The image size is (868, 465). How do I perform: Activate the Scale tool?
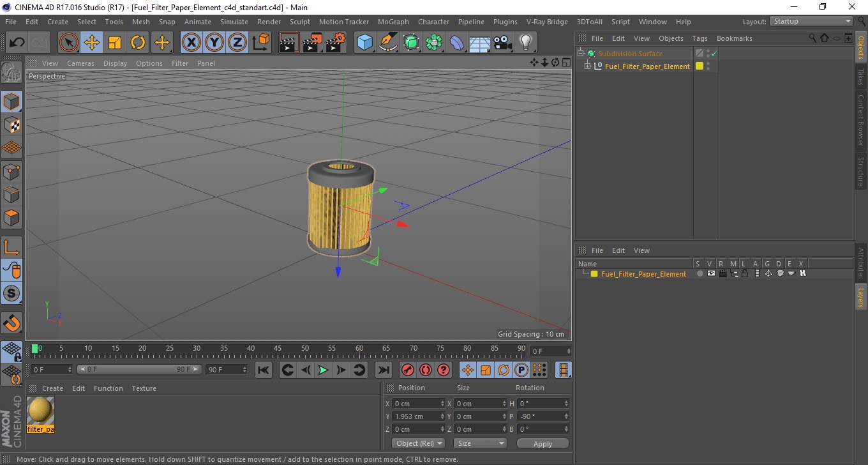[x=115, y=43]
